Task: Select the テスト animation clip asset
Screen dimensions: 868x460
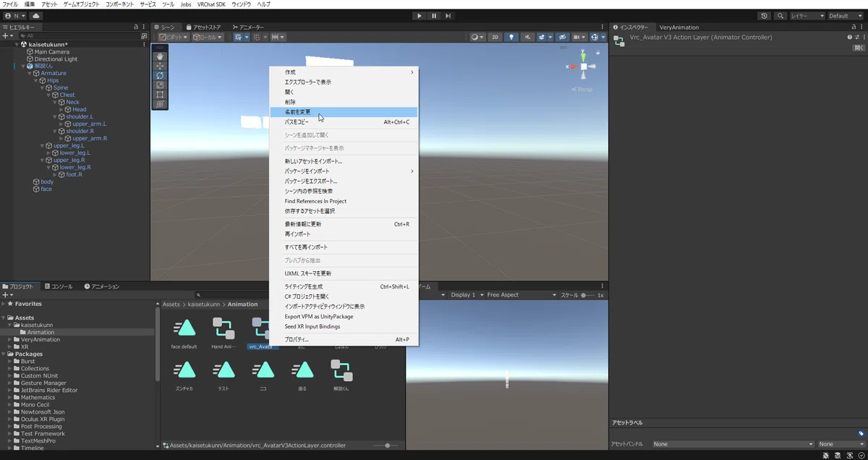Action: [x=224, y=375]
